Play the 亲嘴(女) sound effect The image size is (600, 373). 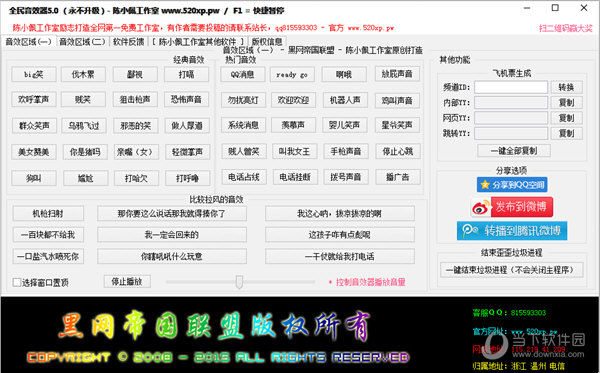click(137, 152)
